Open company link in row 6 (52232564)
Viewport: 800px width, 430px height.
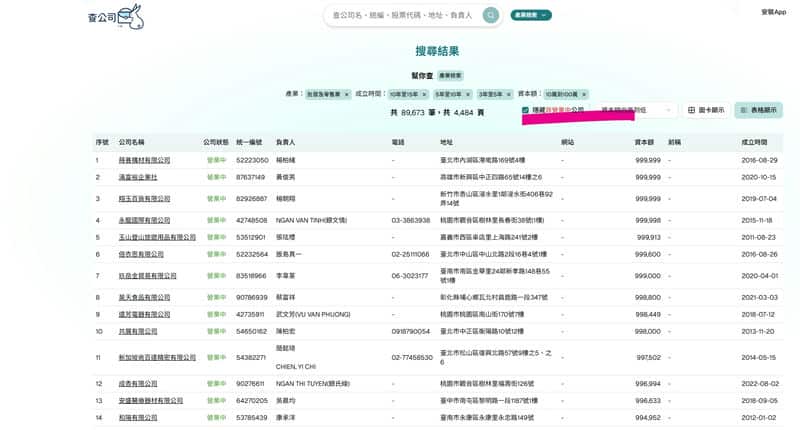coord(141,254)
